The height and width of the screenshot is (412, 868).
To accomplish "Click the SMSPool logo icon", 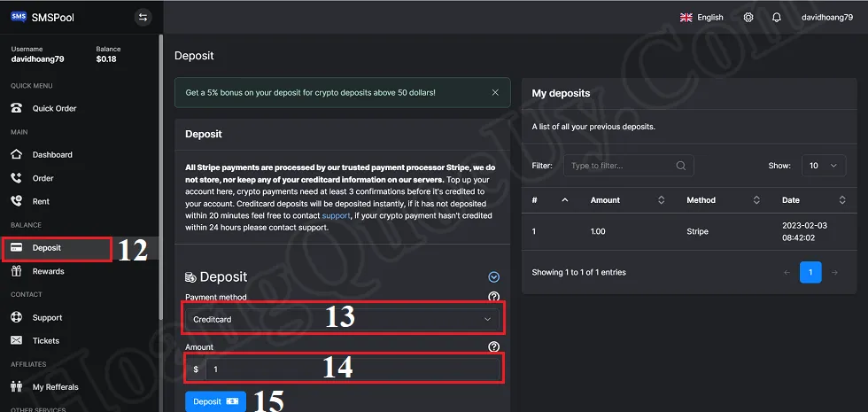I will point(19,17).
